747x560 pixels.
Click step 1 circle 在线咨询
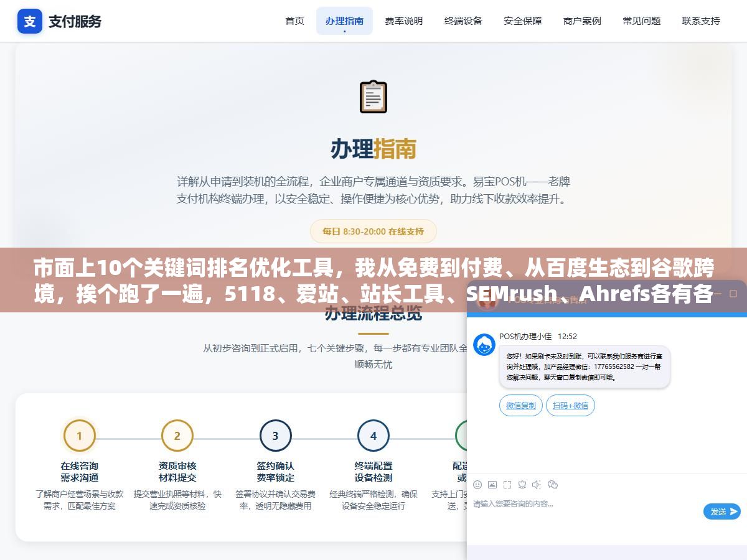79,436
